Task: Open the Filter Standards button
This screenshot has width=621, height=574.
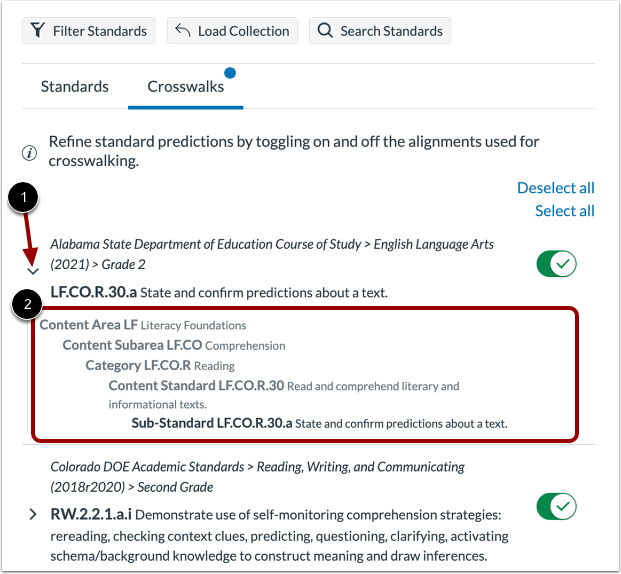Action: pyautogui.click(x=89, y=31)
